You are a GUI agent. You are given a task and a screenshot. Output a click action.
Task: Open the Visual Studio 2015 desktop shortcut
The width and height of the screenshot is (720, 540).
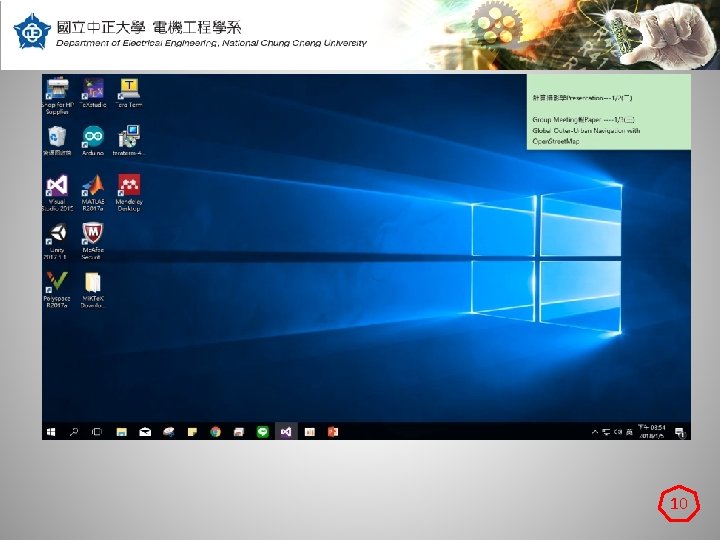click(x=57, y=192)
